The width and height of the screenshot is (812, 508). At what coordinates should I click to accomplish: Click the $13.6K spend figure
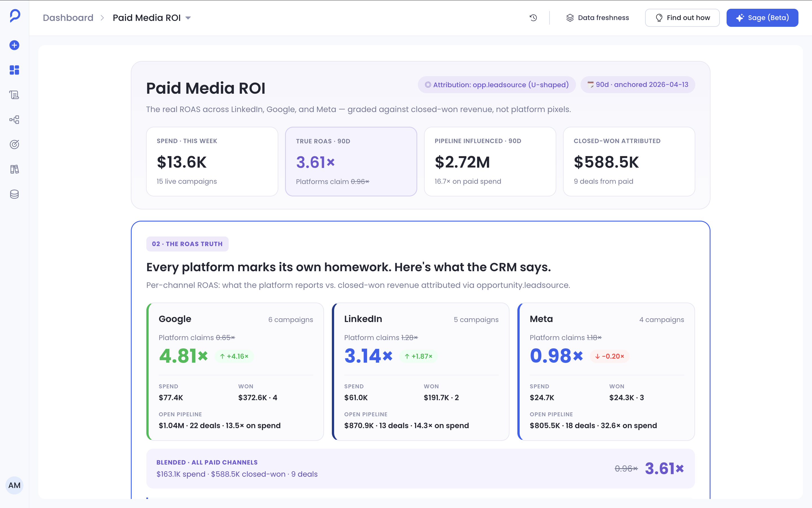(182, 162)
